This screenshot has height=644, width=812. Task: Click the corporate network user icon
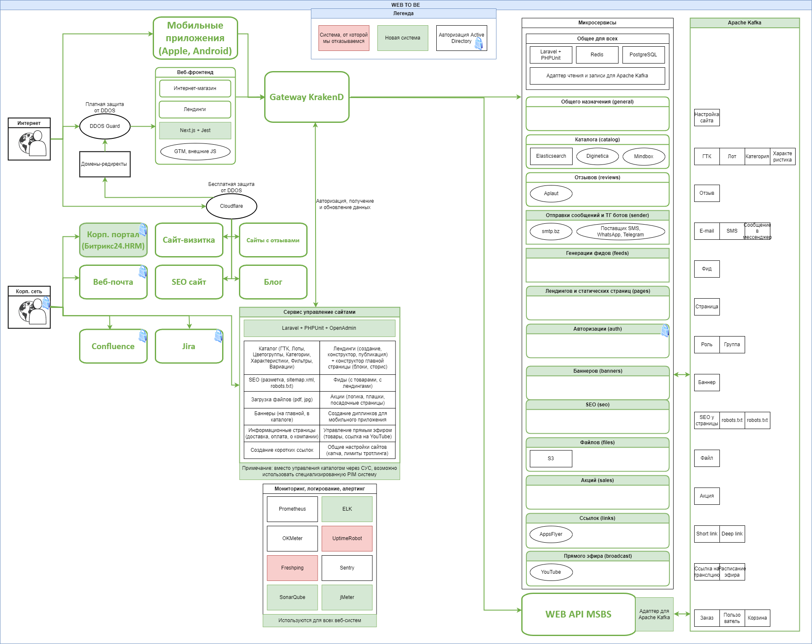[x=32, y=311]
